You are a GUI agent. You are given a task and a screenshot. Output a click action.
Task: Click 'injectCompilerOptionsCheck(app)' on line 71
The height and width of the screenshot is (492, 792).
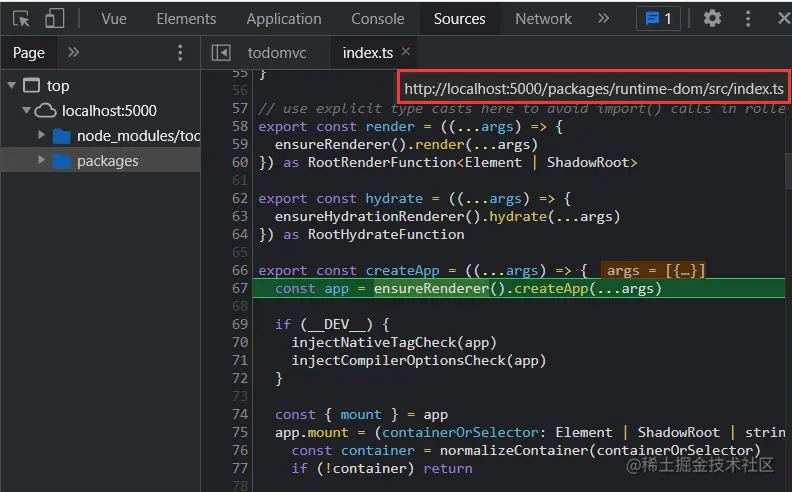[419, 361]
